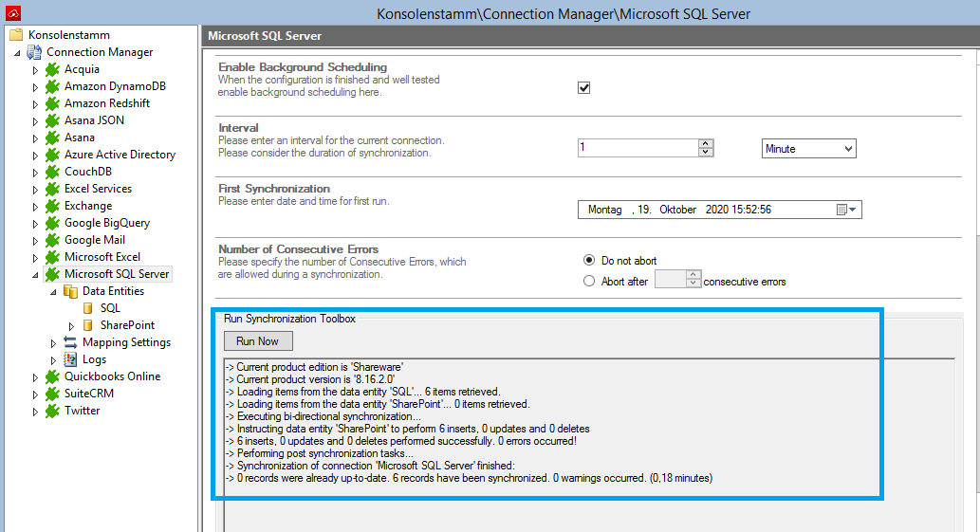The width and height of the screenshot is (980, 532).
Task: Click the Acquia connection icon
Action: tap(53, 69)
